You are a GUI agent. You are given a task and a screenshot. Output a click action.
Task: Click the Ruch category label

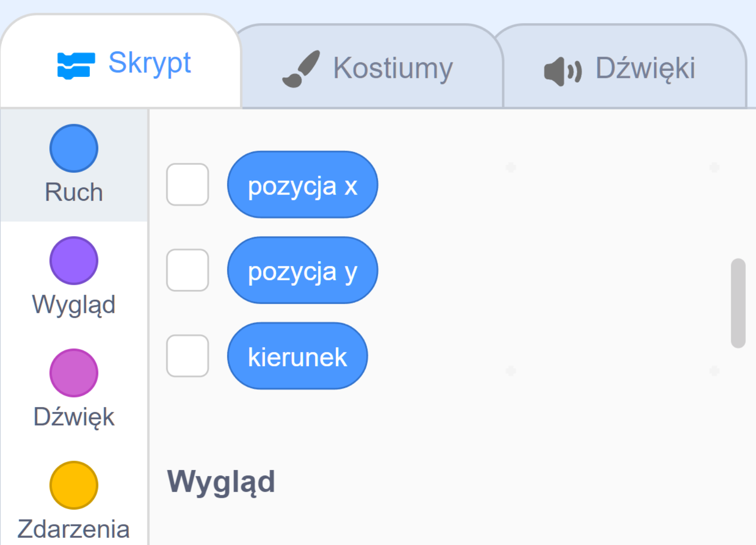click(x=73, y=191)
